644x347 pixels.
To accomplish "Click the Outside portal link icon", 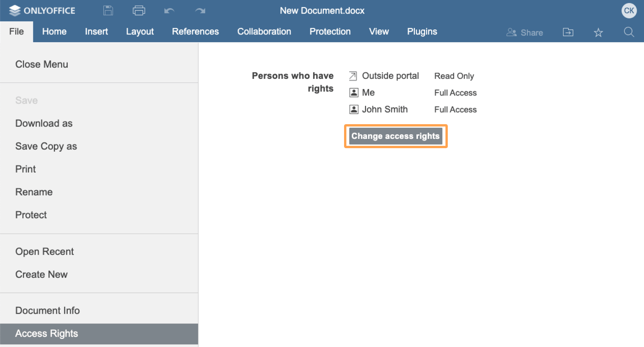I will pyautogui.click(x=353, y=76).
